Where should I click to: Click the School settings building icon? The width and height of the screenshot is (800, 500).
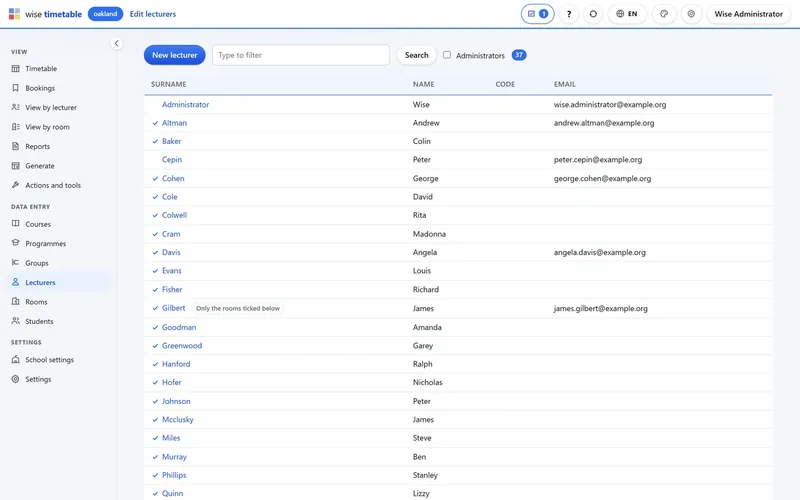click(15, 360)
